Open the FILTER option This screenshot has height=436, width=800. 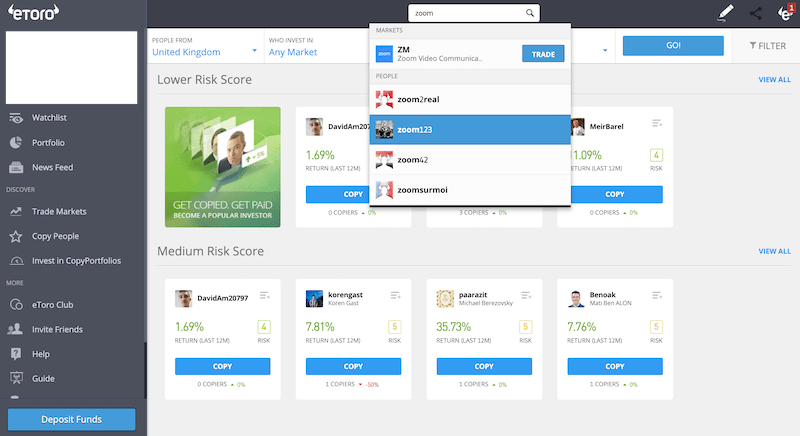pyautogui.click(x=767, y=46)
